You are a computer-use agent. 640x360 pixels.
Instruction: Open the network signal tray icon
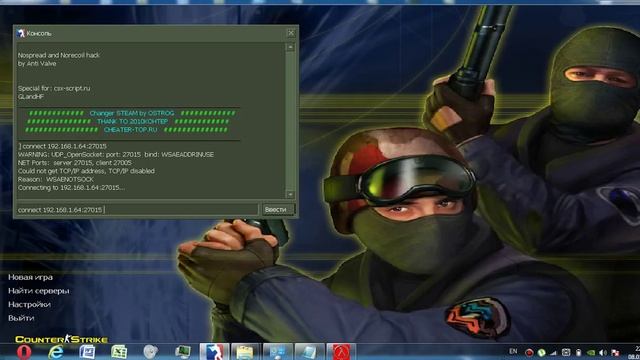(x=553, y=352)
